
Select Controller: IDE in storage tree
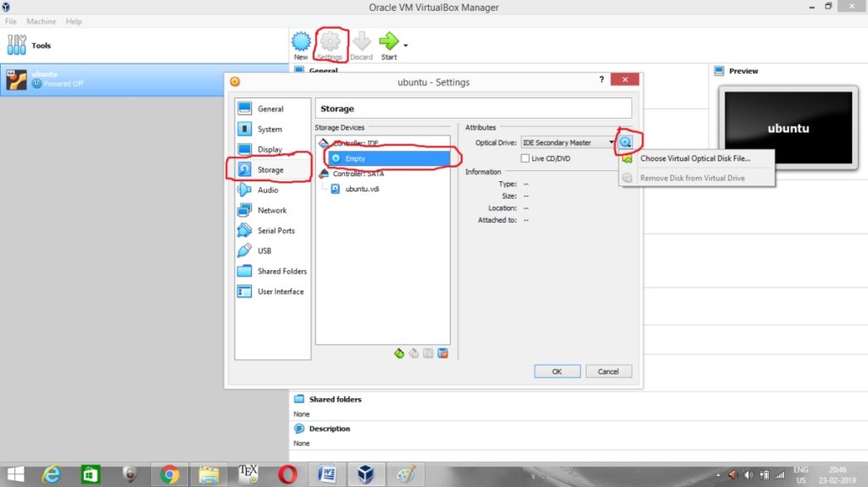pyautogui.click(x=355, y=143)
